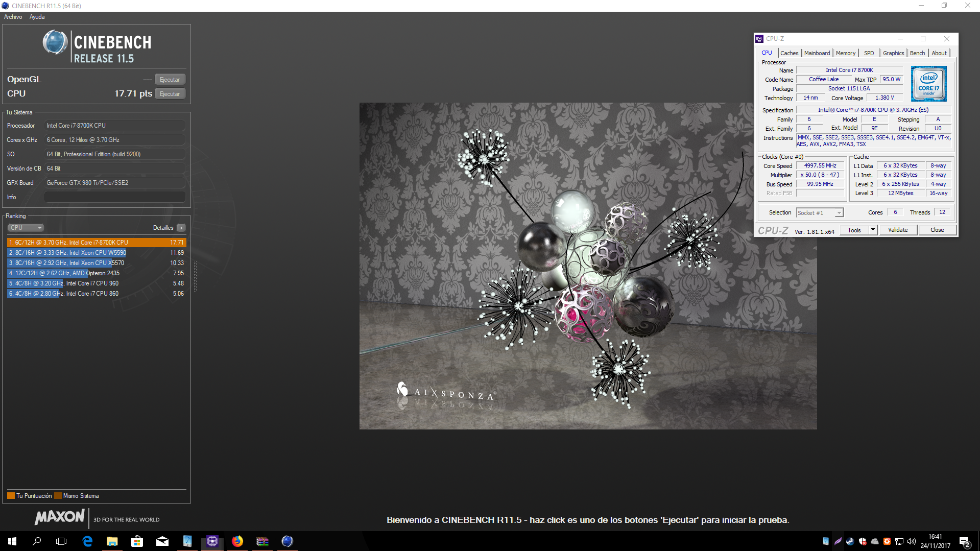980x551 pixels.
Task: Open Windows search magnifier
Action: [37, 541]
